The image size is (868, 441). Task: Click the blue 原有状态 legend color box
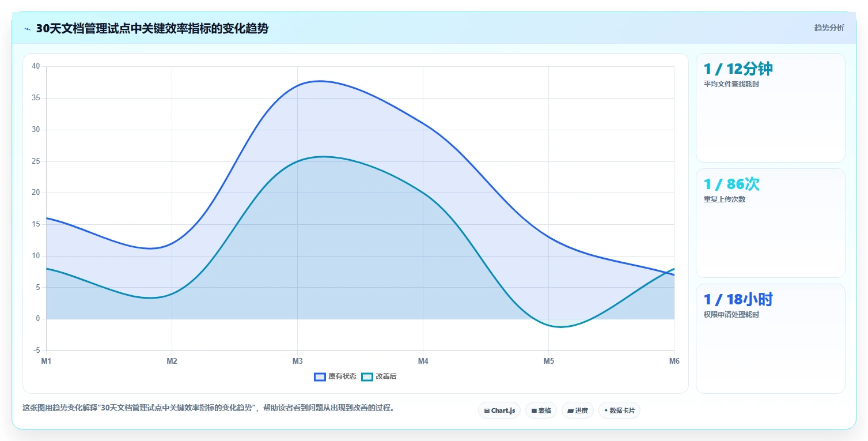[x=320, y=377]
